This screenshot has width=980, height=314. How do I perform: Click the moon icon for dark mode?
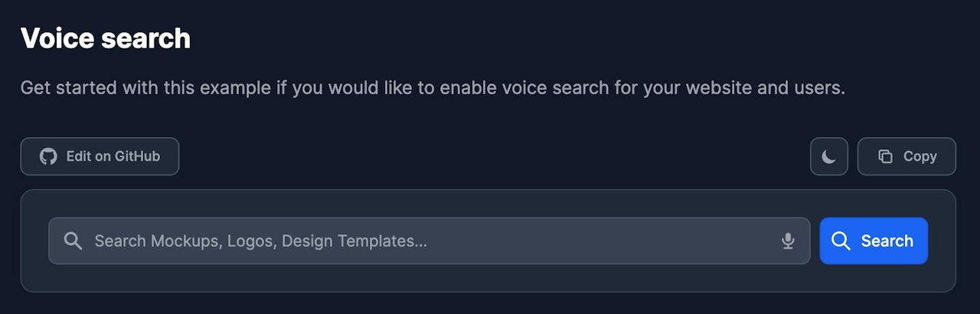pyautogui.click(x=828, y=157)
